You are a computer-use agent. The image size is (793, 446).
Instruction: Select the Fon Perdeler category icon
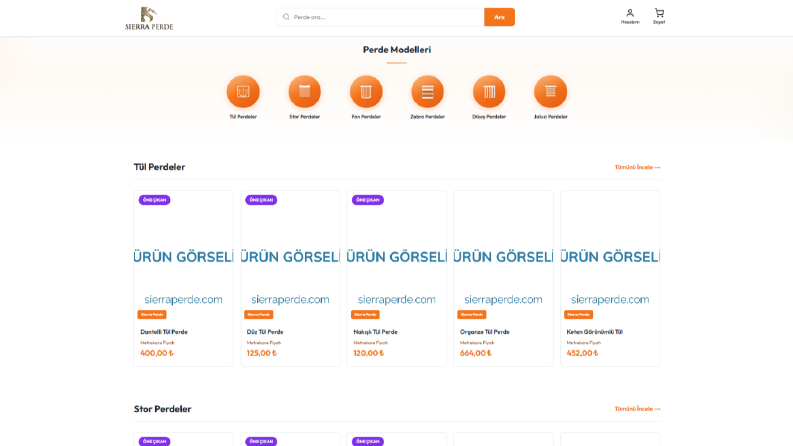pyautogui.click(x=366, y=92)
